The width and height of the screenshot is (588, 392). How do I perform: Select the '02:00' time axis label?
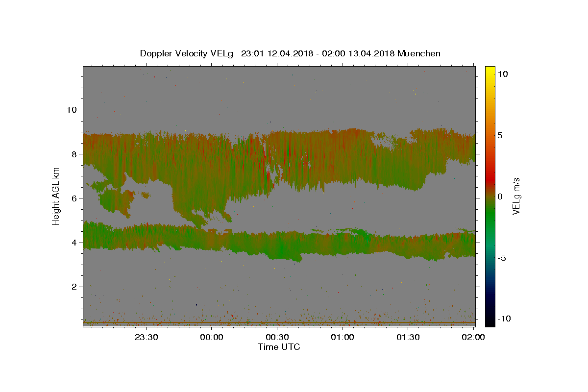click(x=473, y=337)
